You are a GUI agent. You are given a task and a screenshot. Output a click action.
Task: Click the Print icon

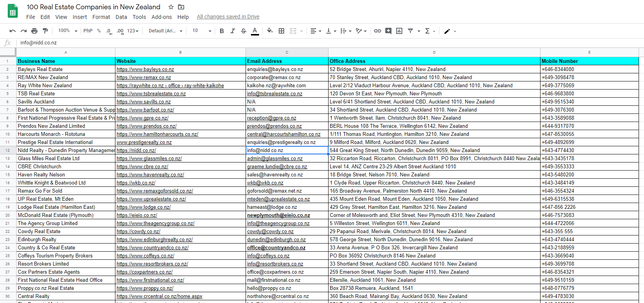click(x=34, y=31)
